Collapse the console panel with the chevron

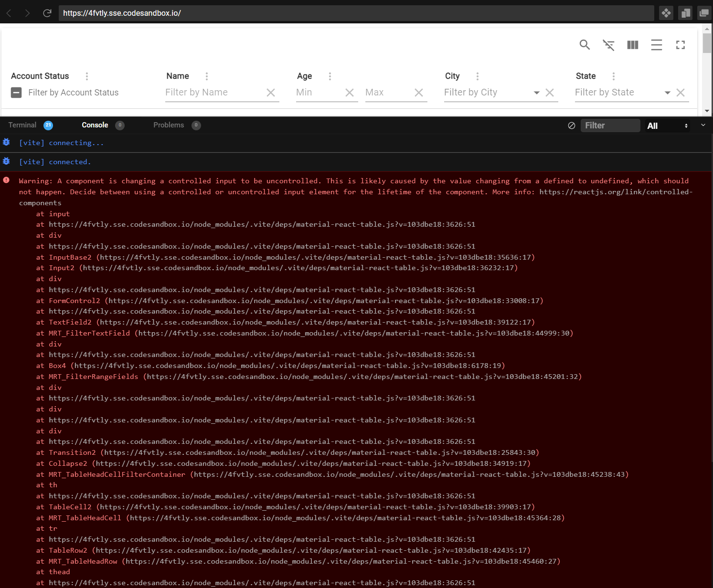tap(702, 125)
